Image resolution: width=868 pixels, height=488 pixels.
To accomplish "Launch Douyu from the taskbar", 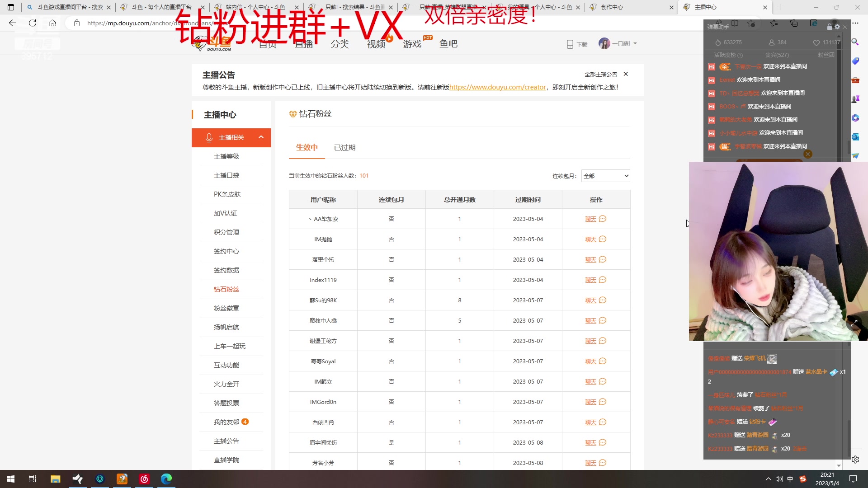I will coord(122,479).
